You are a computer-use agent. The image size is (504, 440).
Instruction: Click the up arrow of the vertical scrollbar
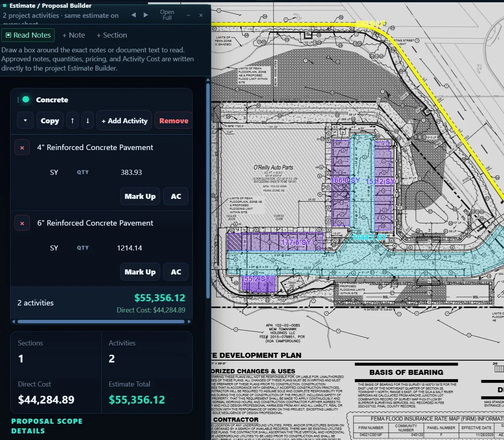208,80
